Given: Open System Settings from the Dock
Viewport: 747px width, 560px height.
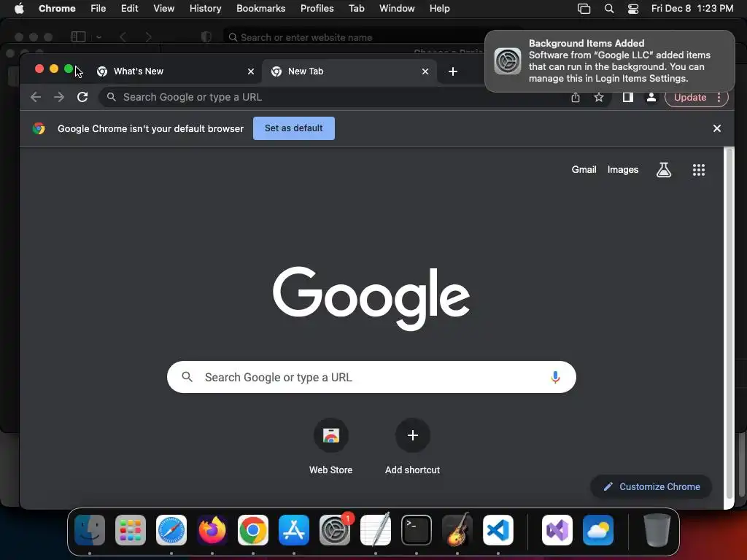Looking at the screenshot, I should [x=335, y=530].
